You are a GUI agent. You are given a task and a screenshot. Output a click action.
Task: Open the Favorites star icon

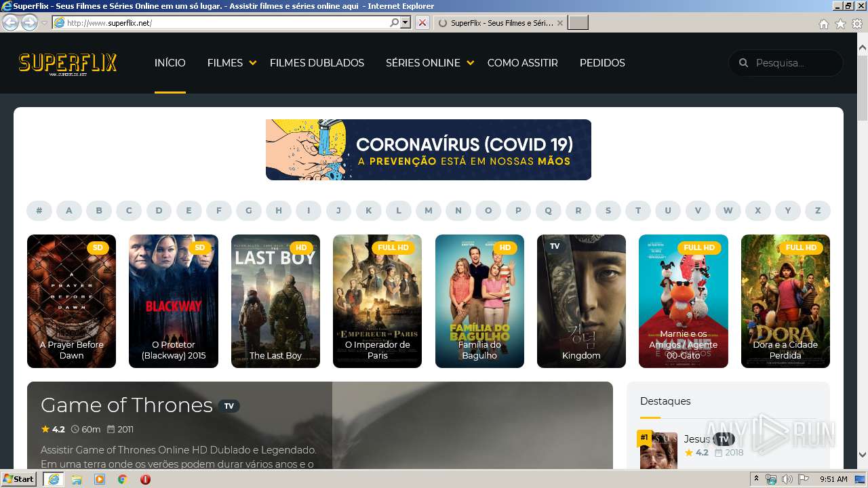840,24
